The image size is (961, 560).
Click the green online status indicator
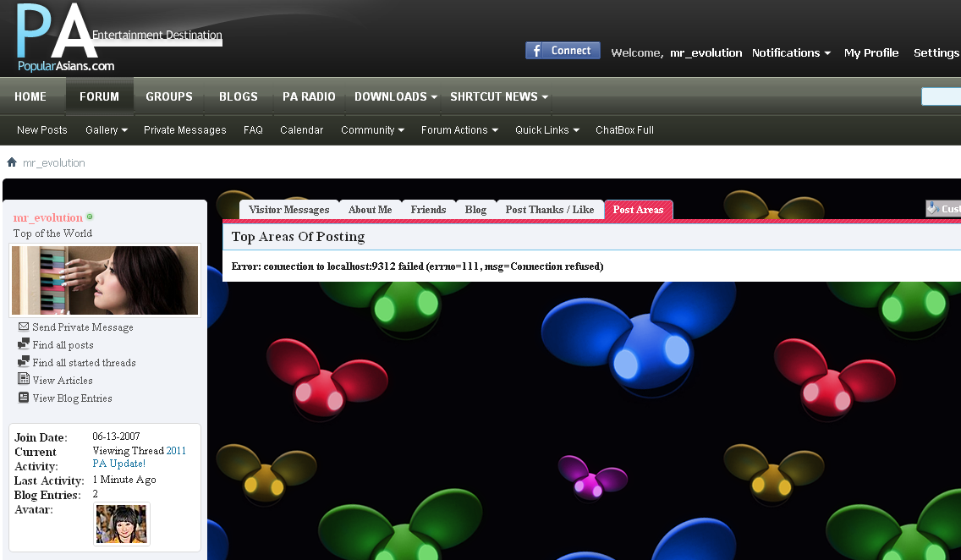tap(90, 217)
